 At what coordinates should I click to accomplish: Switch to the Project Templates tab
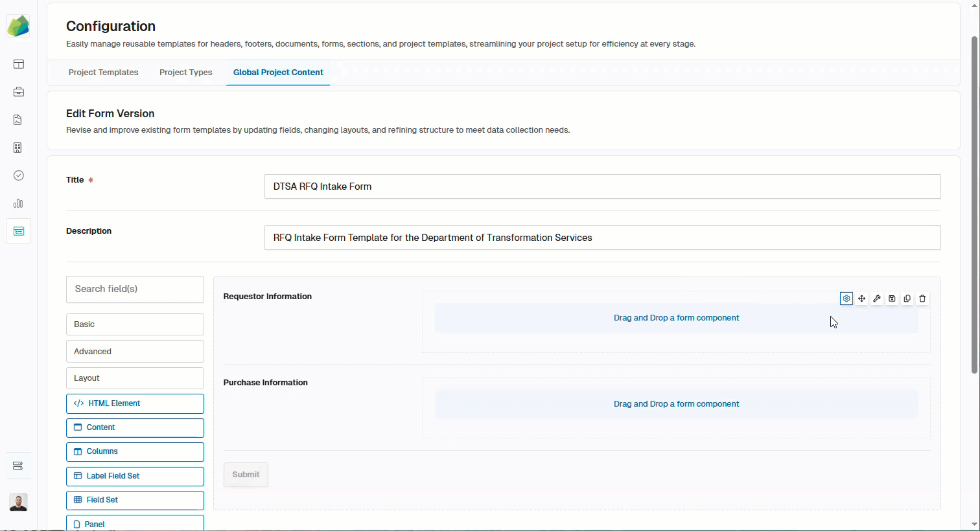104,73
